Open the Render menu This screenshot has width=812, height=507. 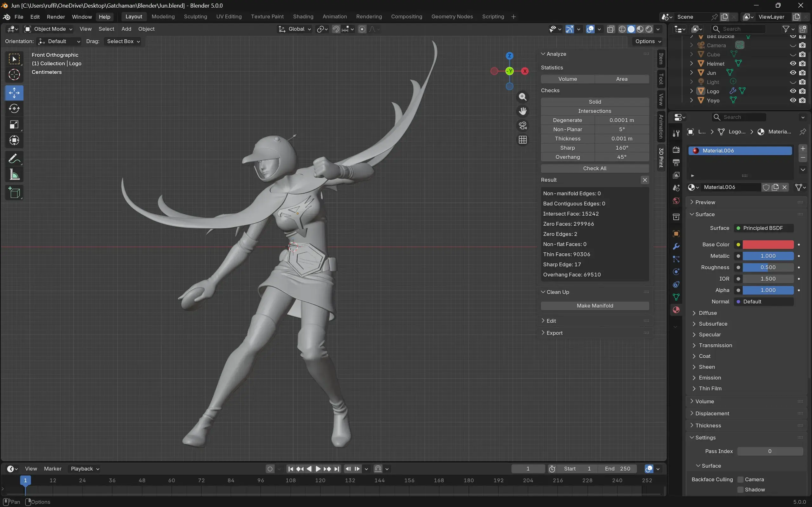click(56, 17)
